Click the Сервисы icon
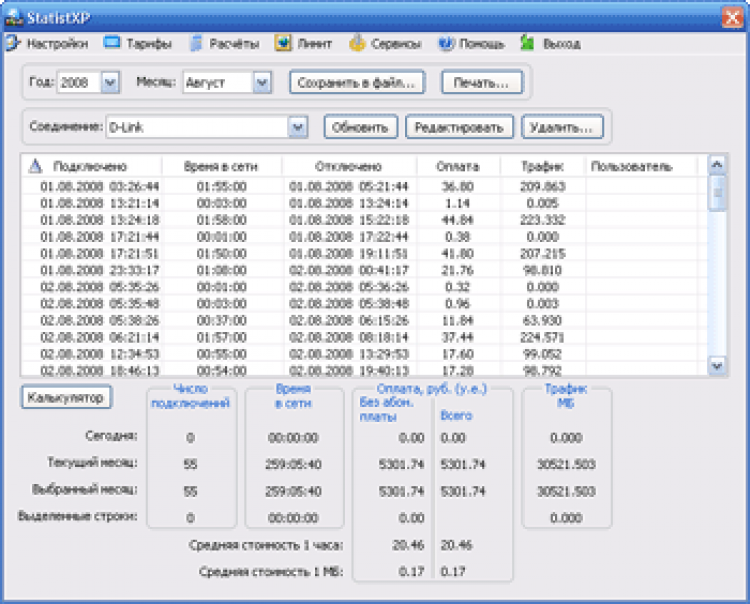Screen dimensions: 750x604 click(x=356, y=44)
